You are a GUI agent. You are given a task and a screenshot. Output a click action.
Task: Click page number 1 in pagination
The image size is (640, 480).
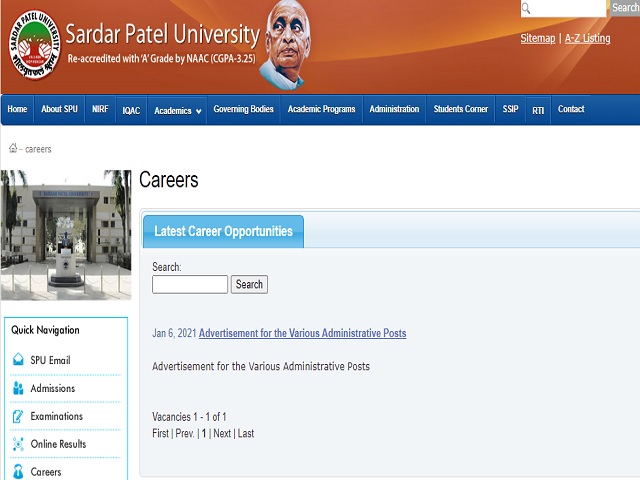pyautogui.click(x=204, y=433)
